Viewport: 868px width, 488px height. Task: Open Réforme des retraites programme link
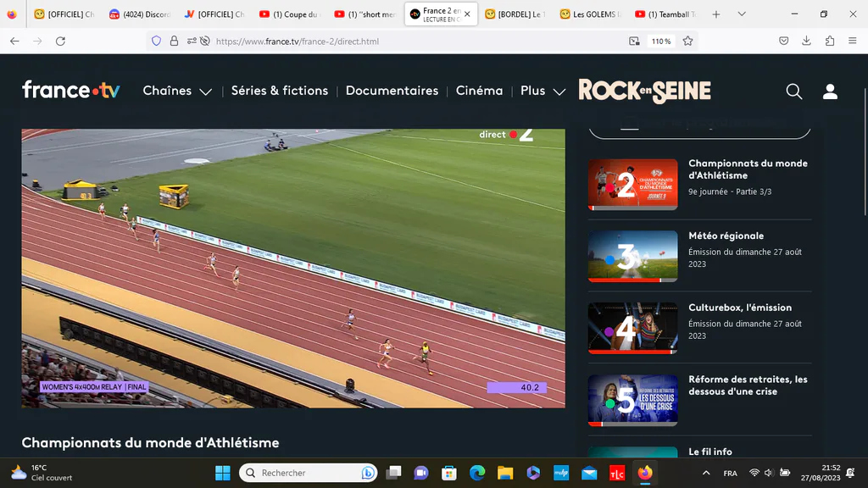748,385
